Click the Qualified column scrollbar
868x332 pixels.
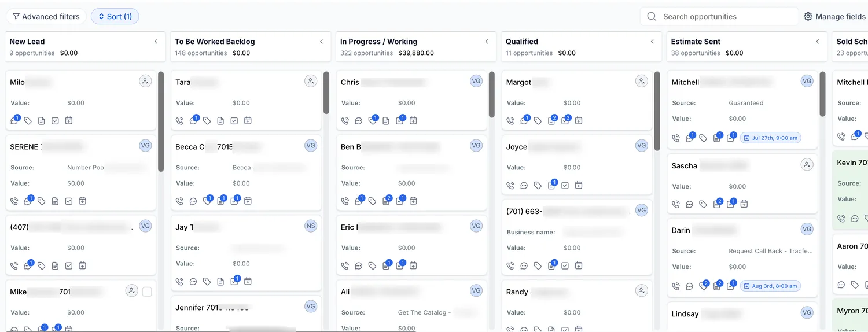click(657, 111)
